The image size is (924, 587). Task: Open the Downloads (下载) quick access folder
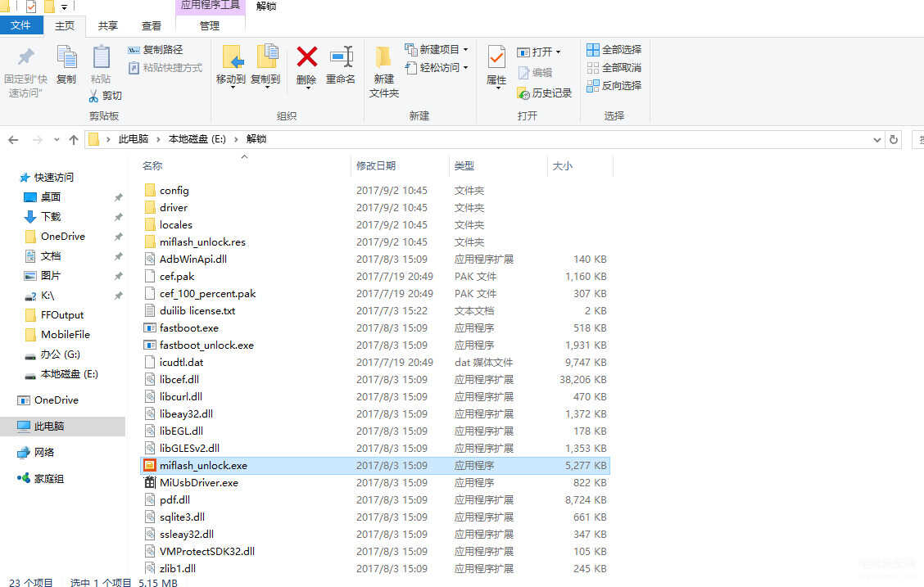(x=51, y=217)
